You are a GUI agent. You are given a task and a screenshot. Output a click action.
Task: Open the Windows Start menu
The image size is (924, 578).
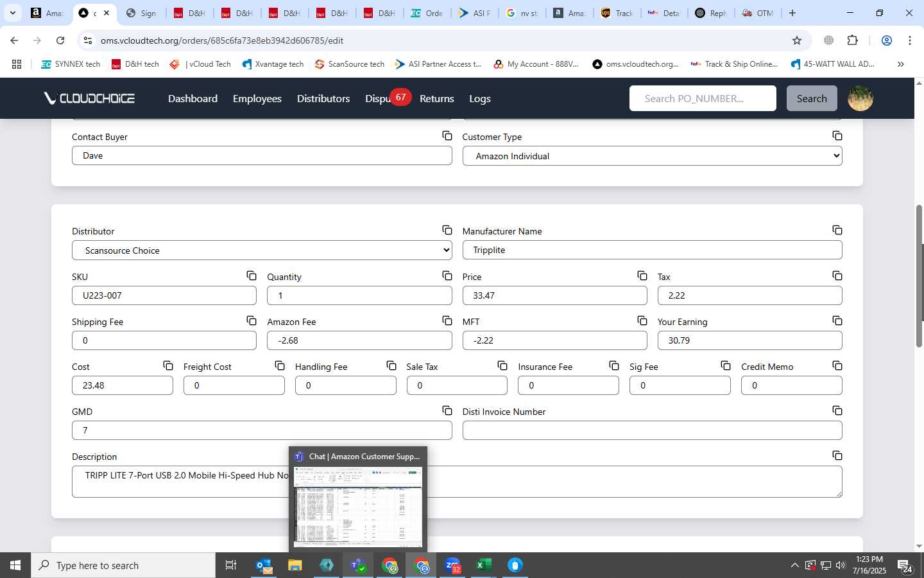(x=15, y=565)
